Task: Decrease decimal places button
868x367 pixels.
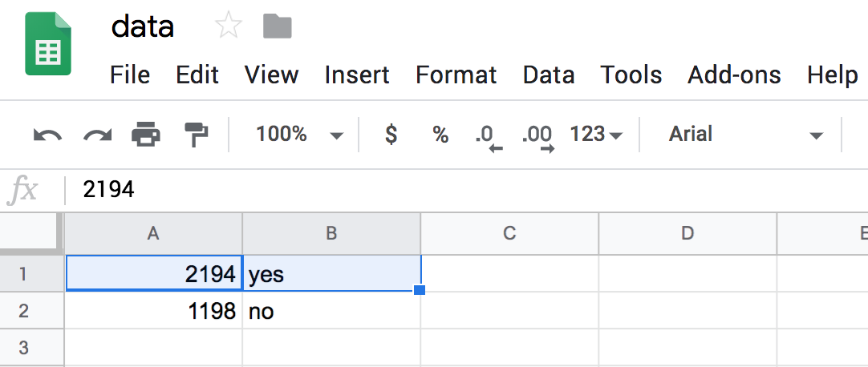Action: pos(487,136)
